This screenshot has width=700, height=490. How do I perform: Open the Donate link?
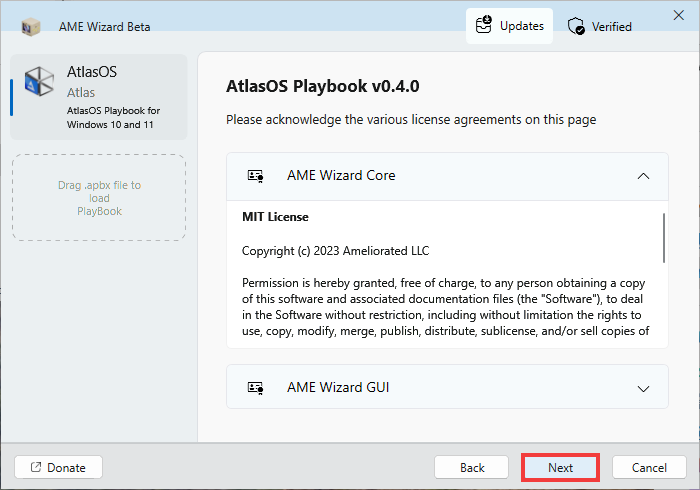(x=58, y=468)
